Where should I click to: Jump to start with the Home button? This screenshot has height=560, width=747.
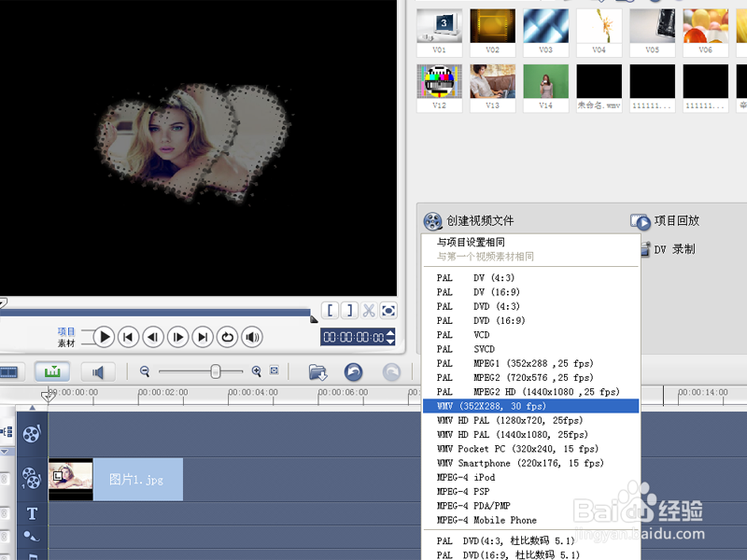coord(128,337)
